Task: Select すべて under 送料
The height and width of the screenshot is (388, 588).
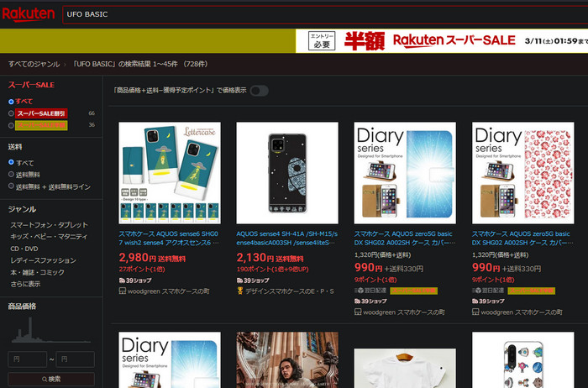Action: coord(11,162)
